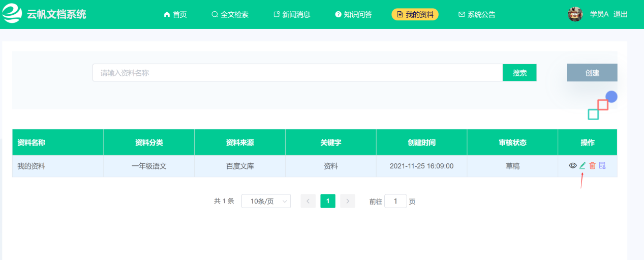Click the 一年级语文 cell
Image resolution: width=644 pixels, height=260 pixels.
(x=149, y=166)
